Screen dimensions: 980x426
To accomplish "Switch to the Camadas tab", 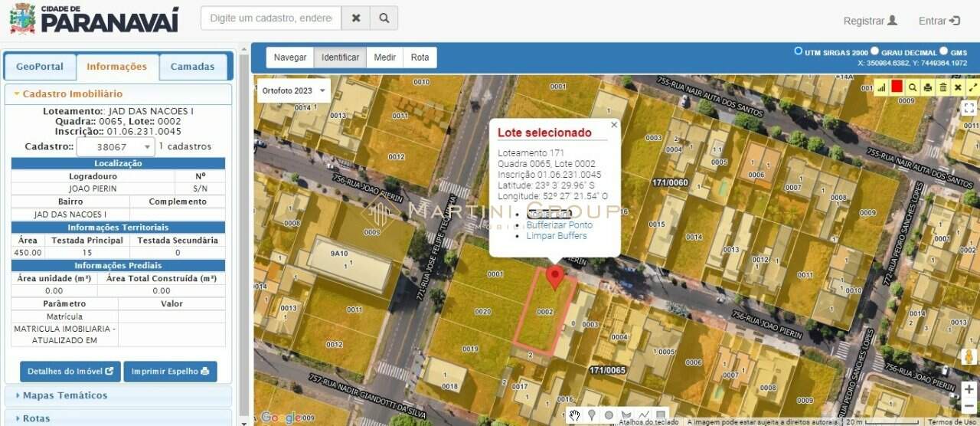I will point(192,67).
